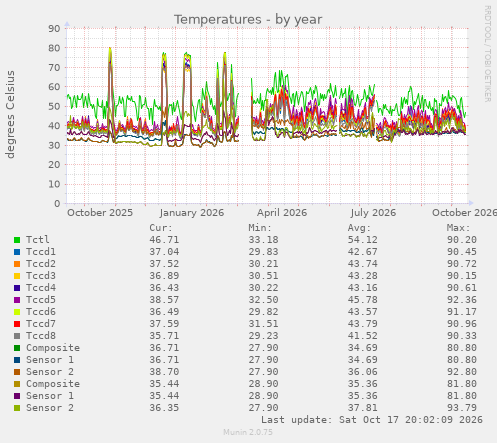This screenshot has height=443, width=497.
Task: Select Tccd1 current value 37.04
Action: point(164,252)
